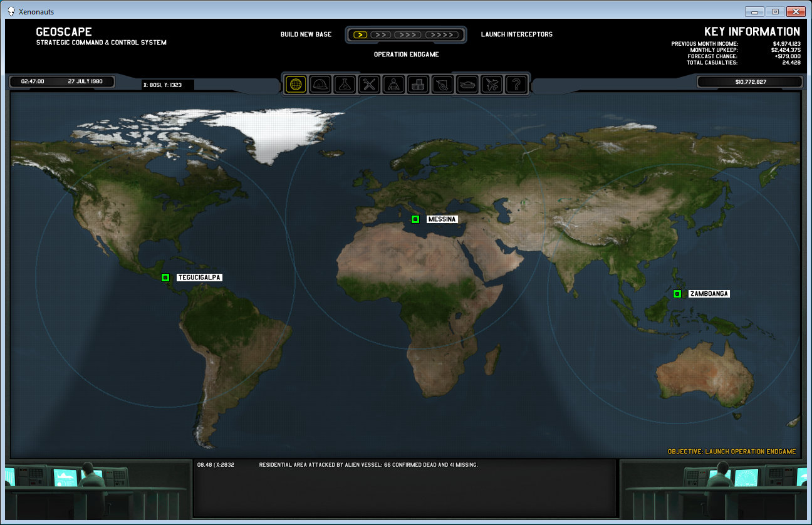Click the Forecast Change value
This screenshot has height=525, width=812.
point(788,56)
